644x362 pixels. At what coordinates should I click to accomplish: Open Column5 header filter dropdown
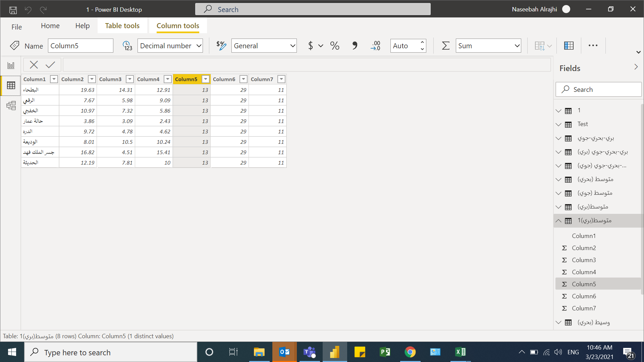click(206, 79)
